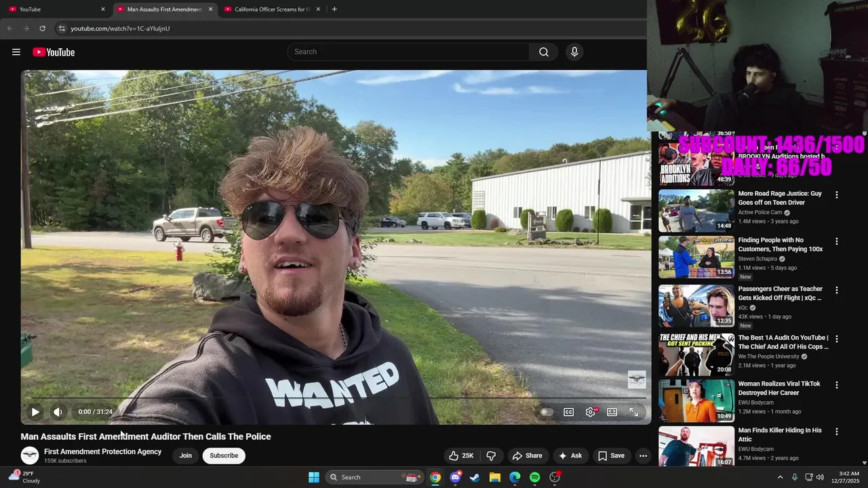Enter full screen mode
Viewport: 868px width, 488px height.
click(x=634, y=411)
